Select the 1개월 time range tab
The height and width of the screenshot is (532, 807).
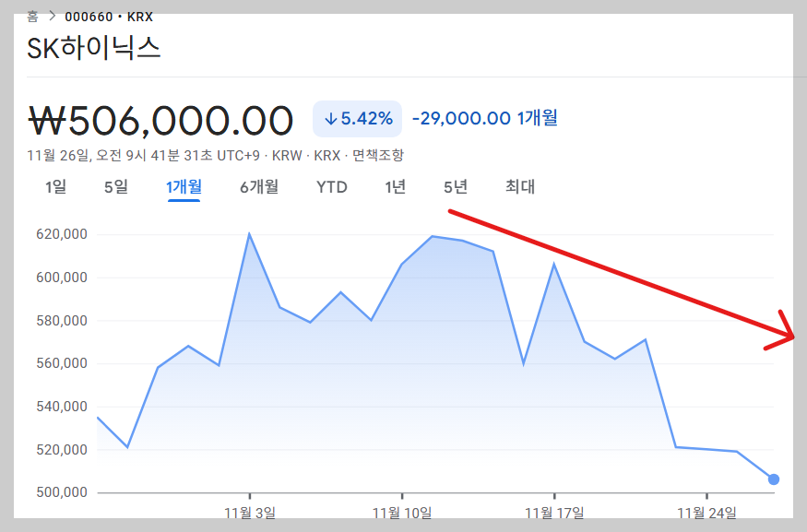tap(184, 187)
